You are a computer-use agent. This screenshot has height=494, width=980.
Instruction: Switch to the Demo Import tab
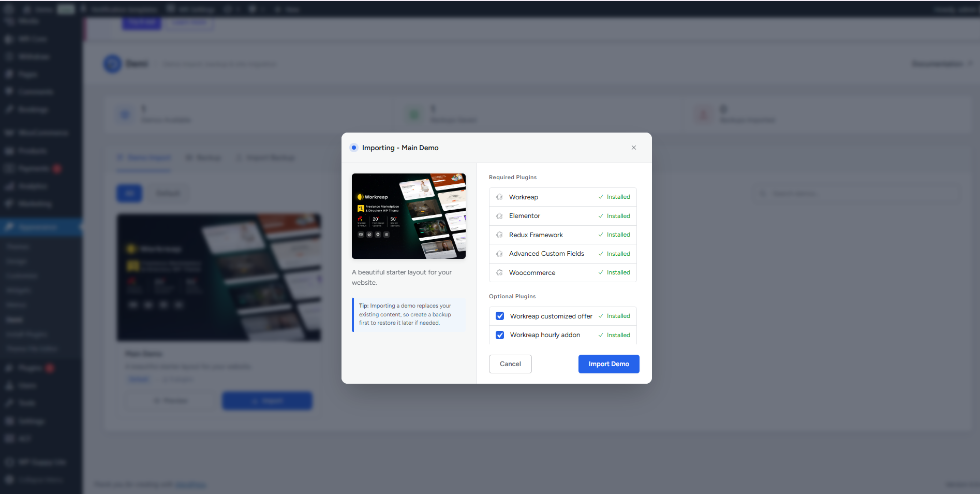tap(144, 158)
